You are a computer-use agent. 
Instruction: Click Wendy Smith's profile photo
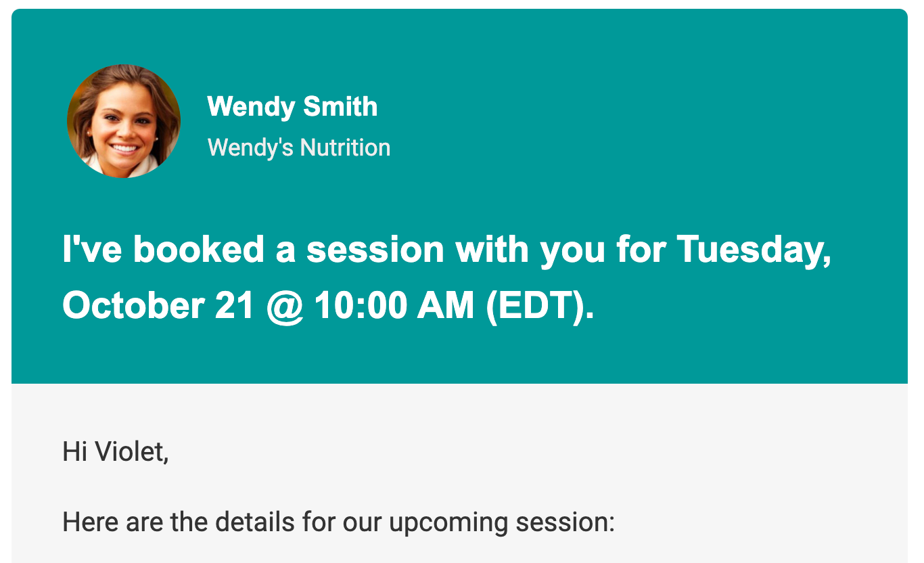124,121
